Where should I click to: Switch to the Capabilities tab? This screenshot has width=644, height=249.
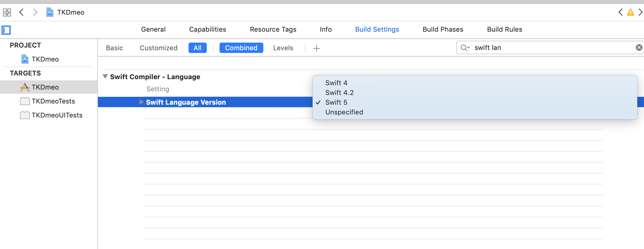coord(207,29)
